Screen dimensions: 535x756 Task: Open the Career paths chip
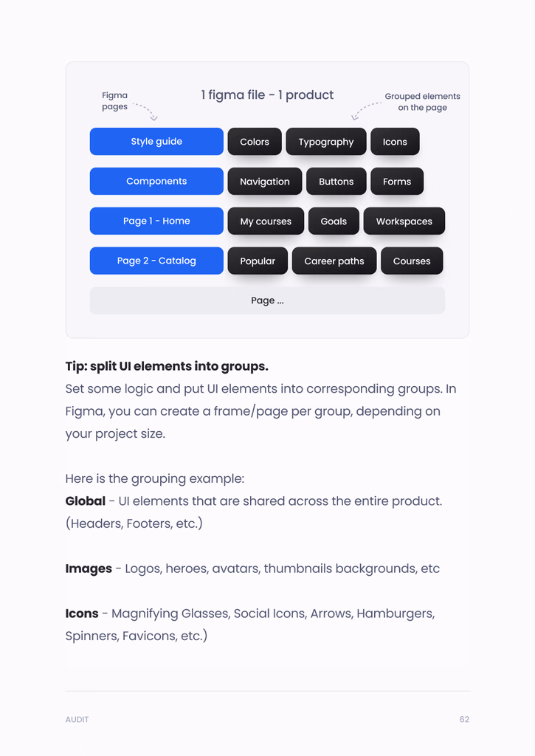click(334, 261)
